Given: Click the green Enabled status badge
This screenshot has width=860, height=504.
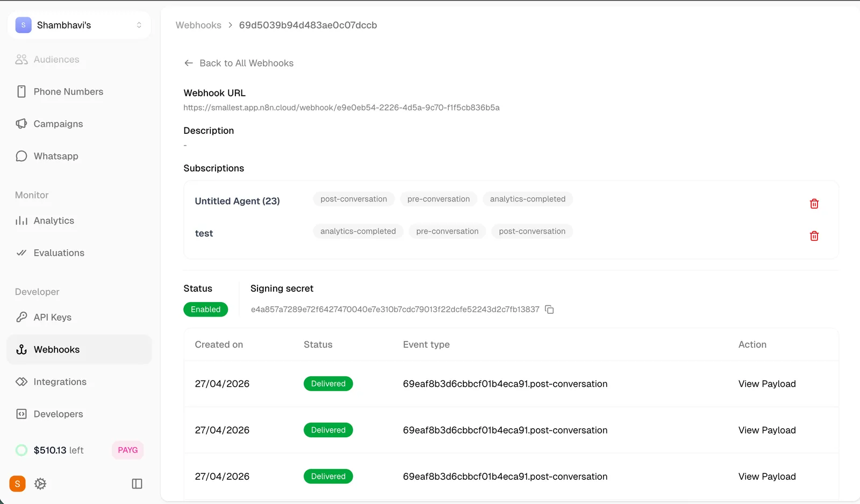Looking at the screenshot, I should pyautogui.click(x=206, y=309).
